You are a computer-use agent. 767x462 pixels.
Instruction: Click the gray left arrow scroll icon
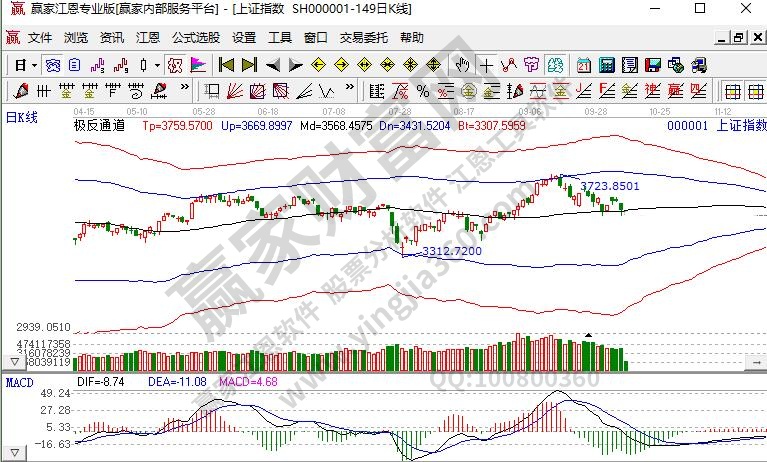tap(272, 65)
